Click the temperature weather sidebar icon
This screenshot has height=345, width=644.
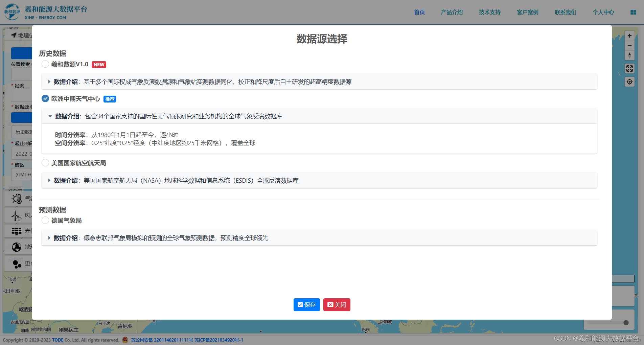[17, 199]
